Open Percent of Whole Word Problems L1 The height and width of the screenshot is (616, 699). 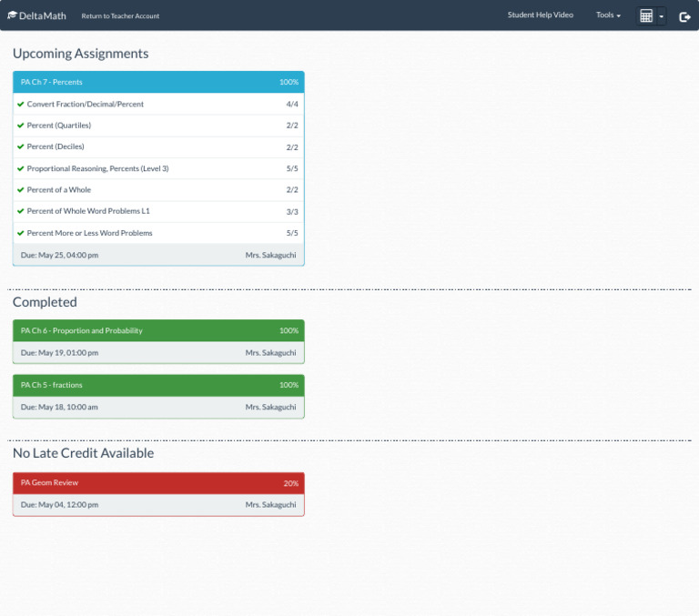point(88,211)
